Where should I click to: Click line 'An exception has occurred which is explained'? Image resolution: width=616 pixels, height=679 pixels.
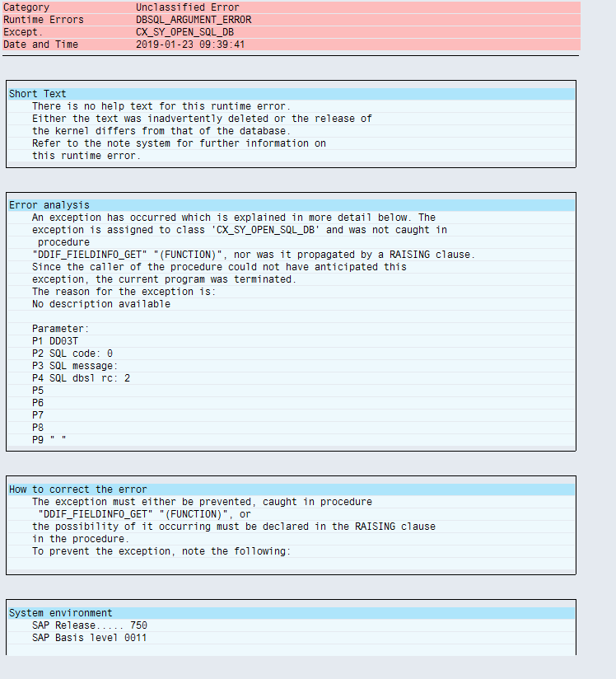click(x=234, y=218)
